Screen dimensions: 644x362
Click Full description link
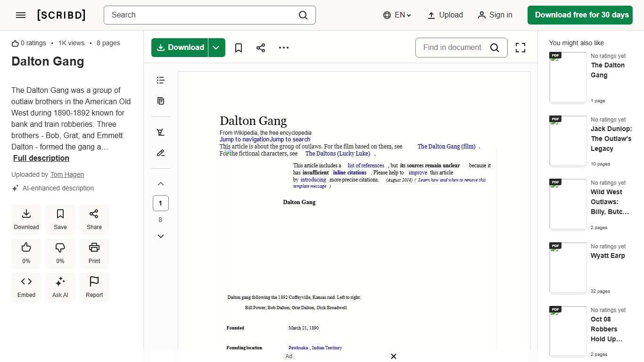pyautogui.click(x=41, y=158)
